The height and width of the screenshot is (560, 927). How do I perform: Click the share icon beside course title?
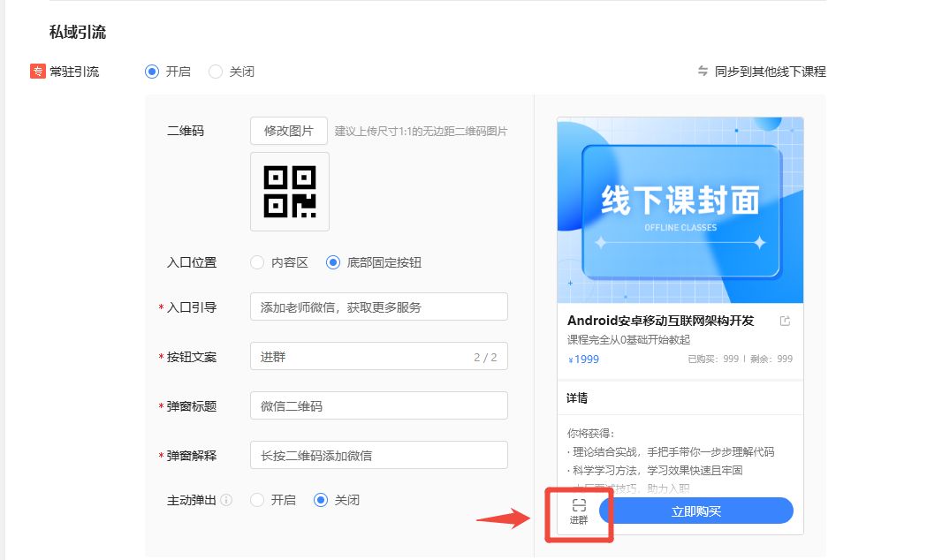(785, 322)
